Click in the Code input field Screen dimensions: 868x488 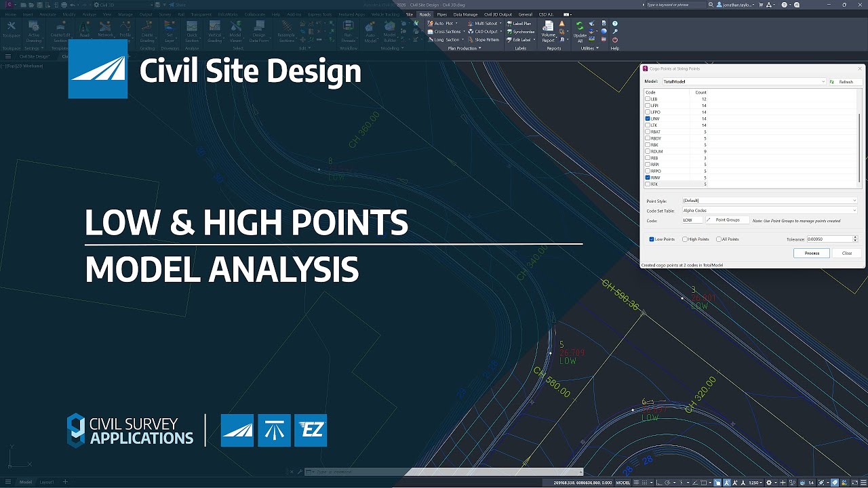692,220
